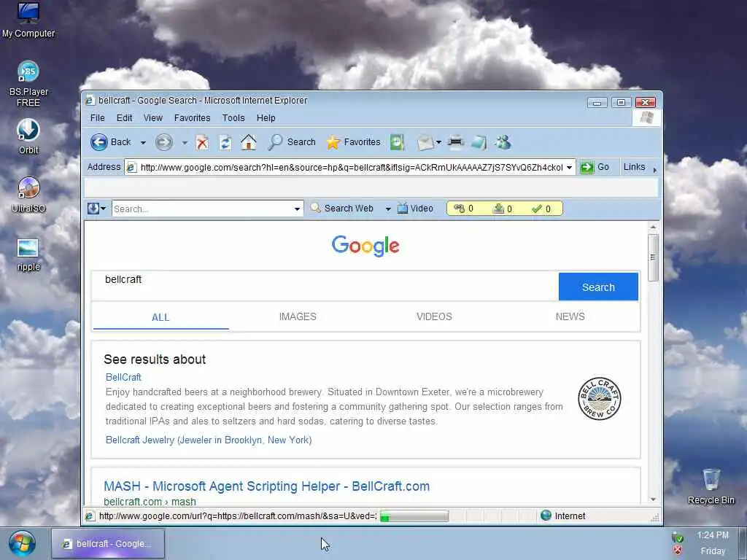Open the View menu
This screenshot has width=747, height=560.
[x=153, y=117]
